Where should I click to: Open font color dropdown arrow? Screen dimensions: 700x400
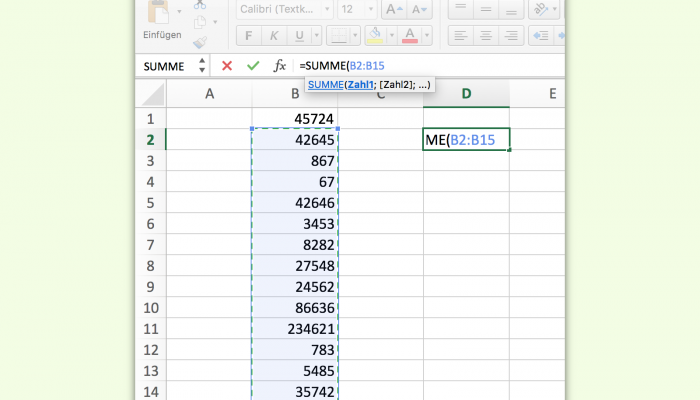[427, 36]
